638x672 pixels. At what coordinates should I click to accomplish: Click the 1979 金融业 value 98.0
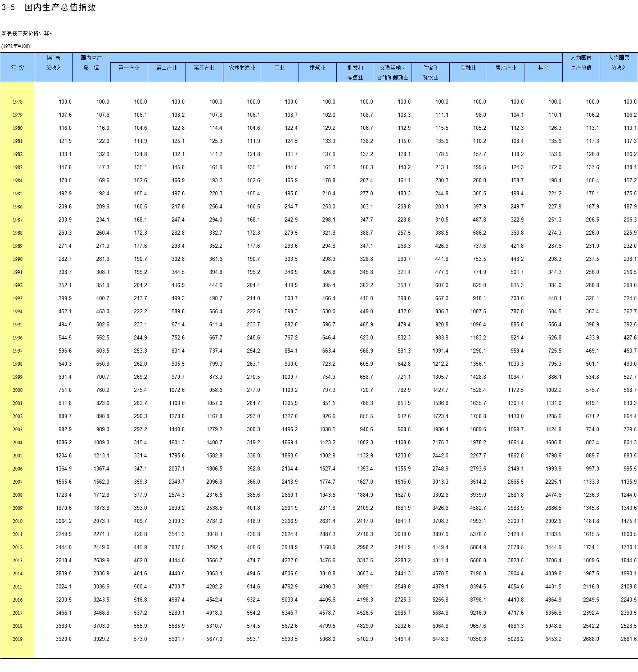pos(481,115)
